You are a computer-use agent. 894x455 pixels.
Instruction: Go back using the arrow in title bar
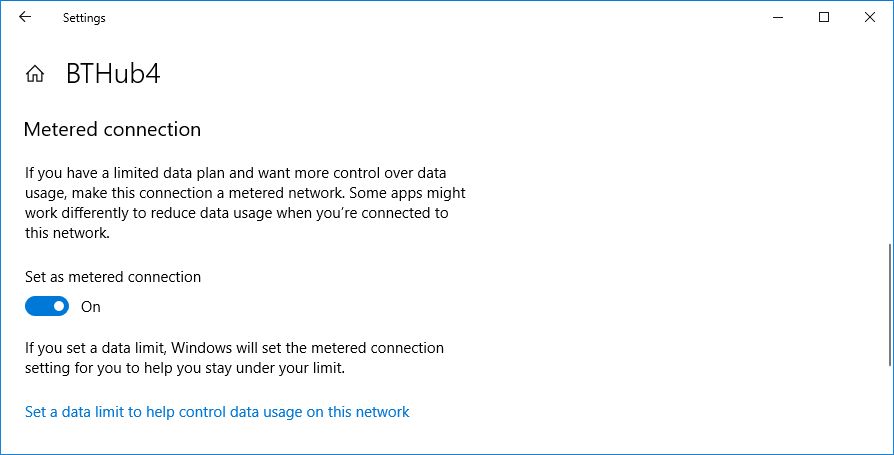point(25,17)
